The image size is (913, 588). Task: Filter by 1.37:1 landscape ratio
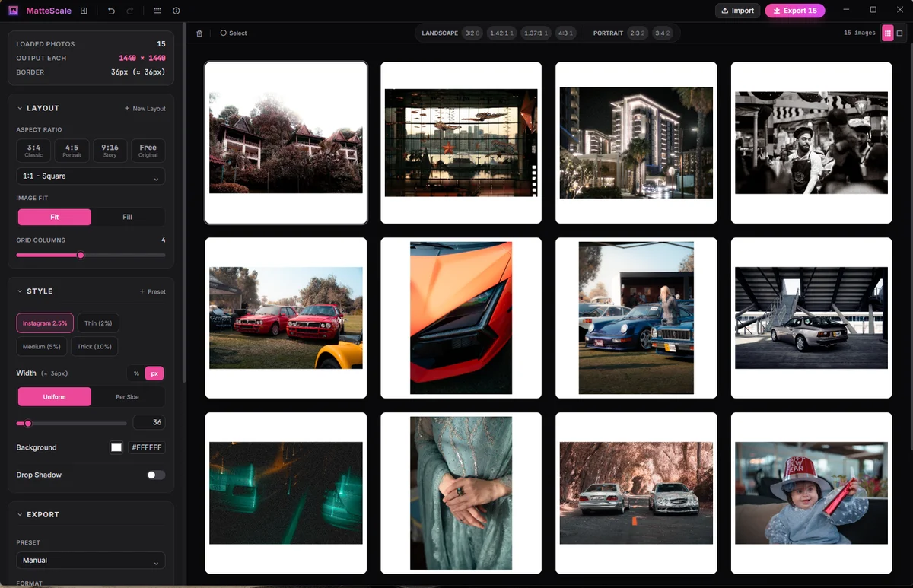click(x=536, y=33)
